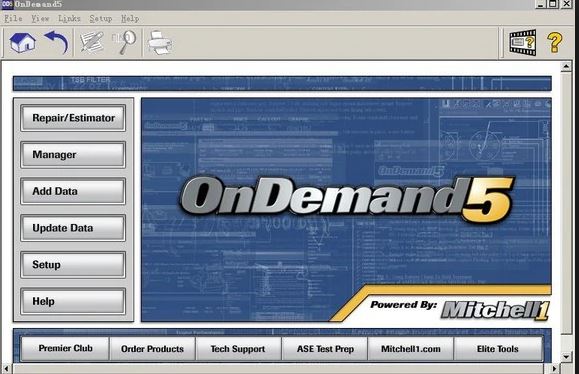This screenshot has height=374, width=579.
Task: Open the View menu
Action: (x=40, y=18)
